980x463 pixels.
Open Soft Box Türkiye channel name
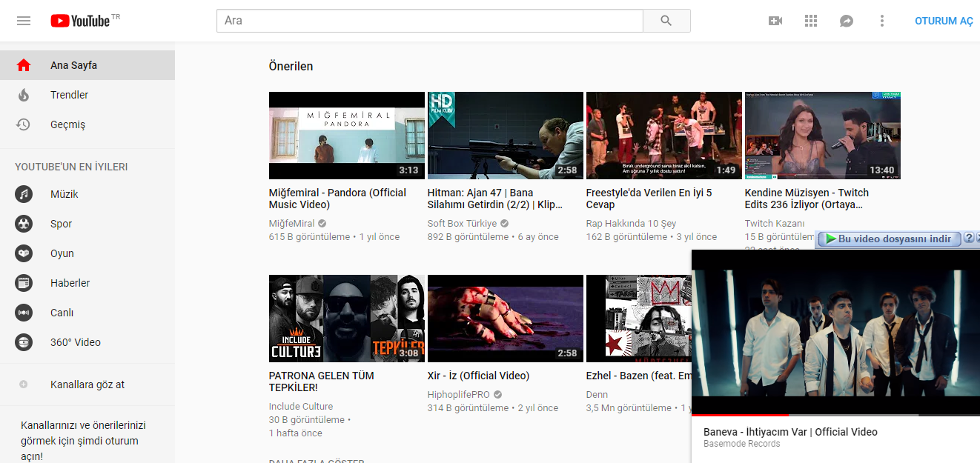coord(463,223)
